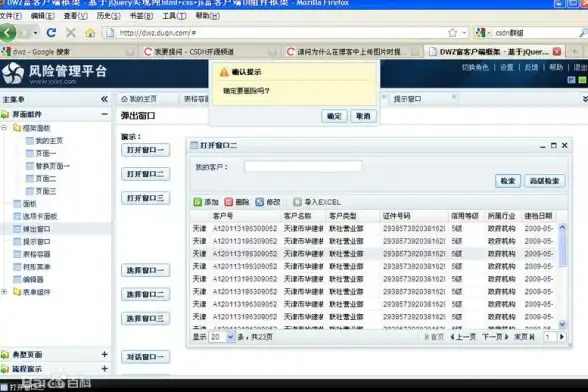Minimize the 打开窗口二 dialog
Image resolution: width=588 pixels, height=392 pixels.
click(x=543, y=146)
